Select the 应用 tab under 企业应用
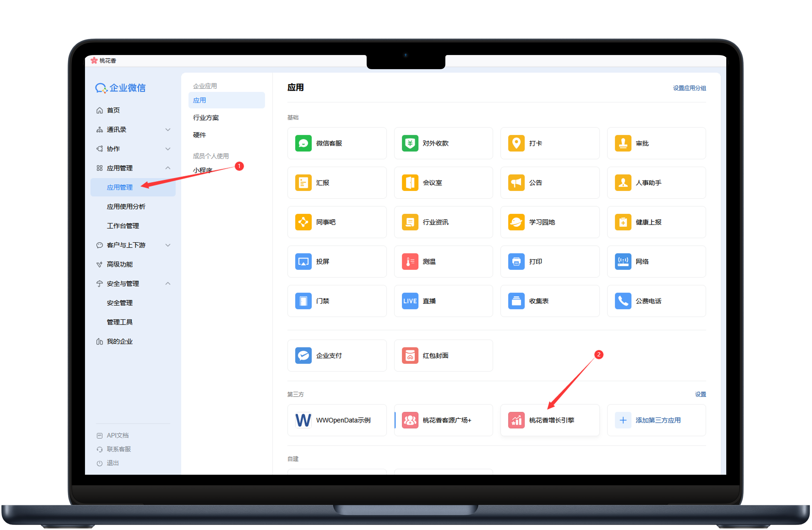 click(226, 100)
